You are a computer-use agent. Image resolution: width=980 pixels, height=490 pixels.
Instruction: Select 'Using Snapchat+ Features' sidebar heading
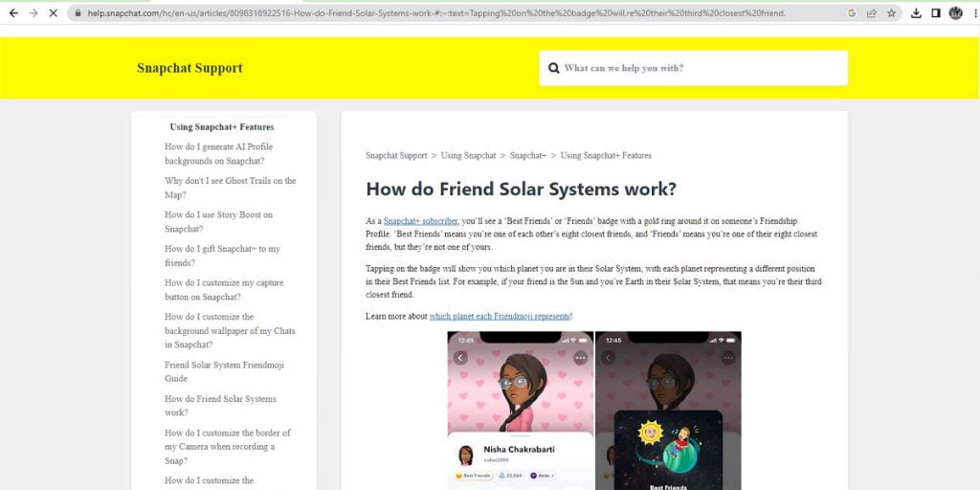pyautogui.click(x=222, y=127)
